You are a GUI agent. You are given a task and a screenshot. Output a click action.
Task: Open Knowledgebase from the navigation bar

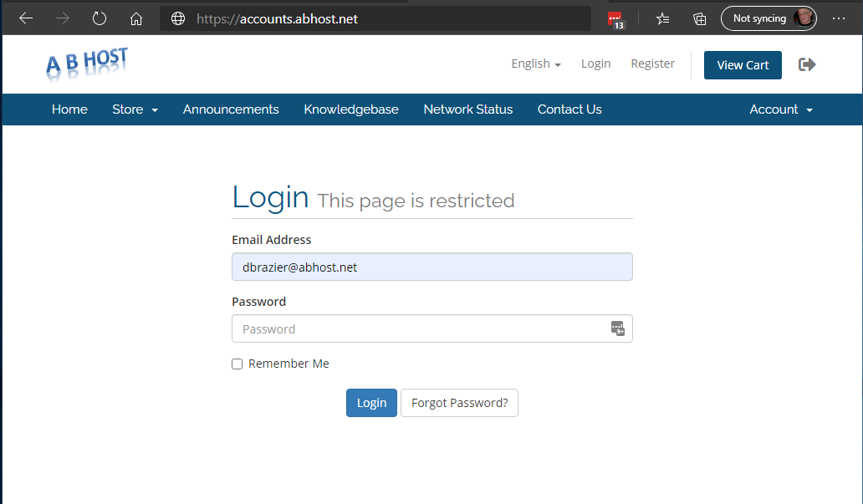[351, 109]
